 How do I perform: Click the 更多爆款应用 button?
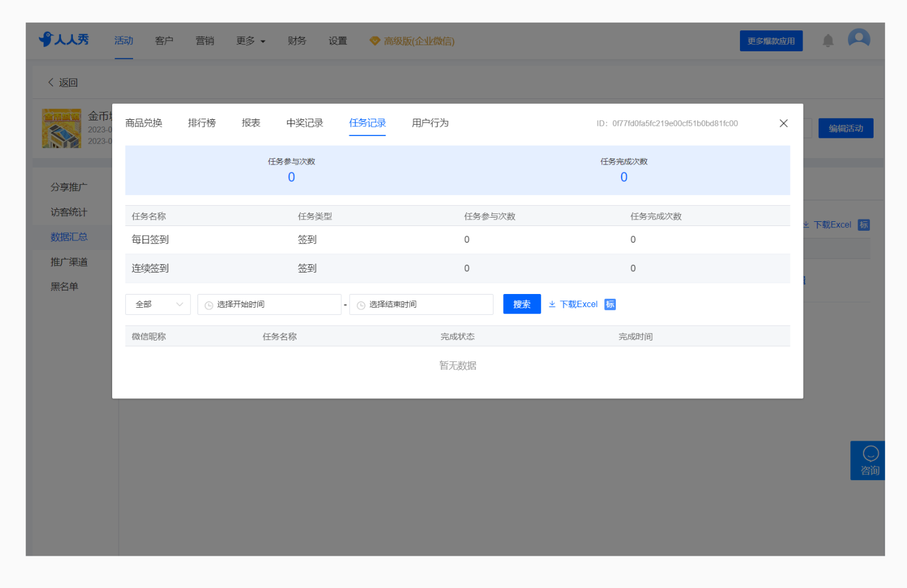point(771,41)
